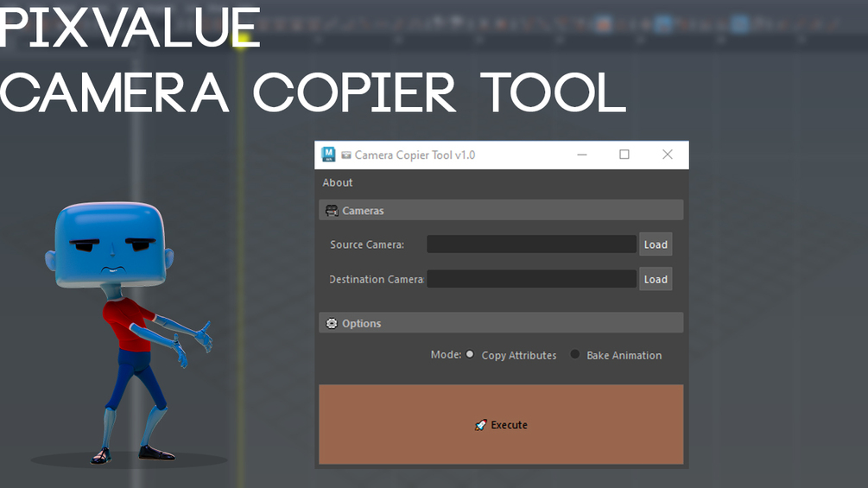Click the Source Camera label
868x488 pixels.
[x=367, y=244]
